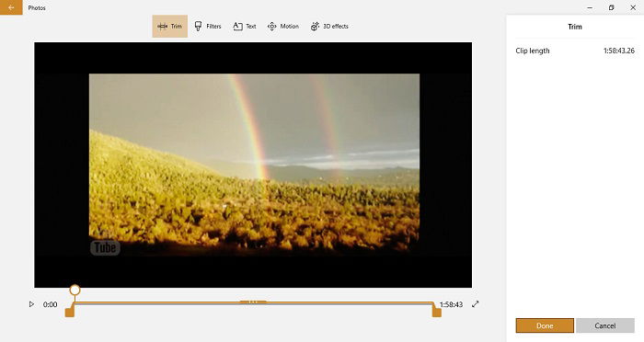Click the 1:58:43 end time label

[451, 304]
